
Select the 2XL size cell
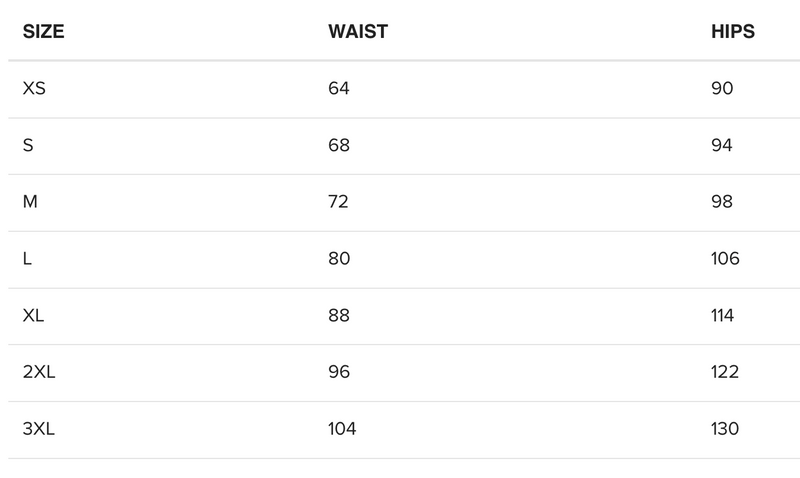pos(38,372)
